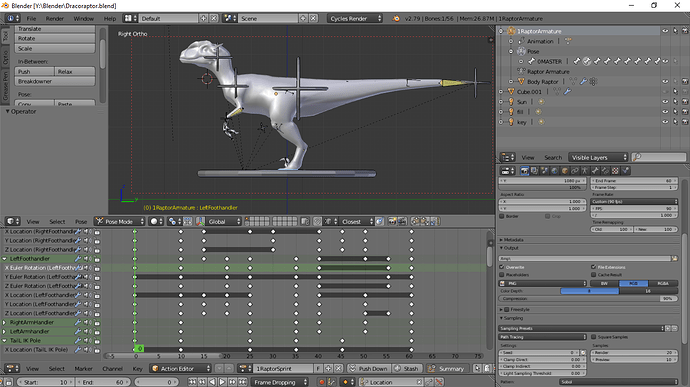Open the Object properties tab

565,171
